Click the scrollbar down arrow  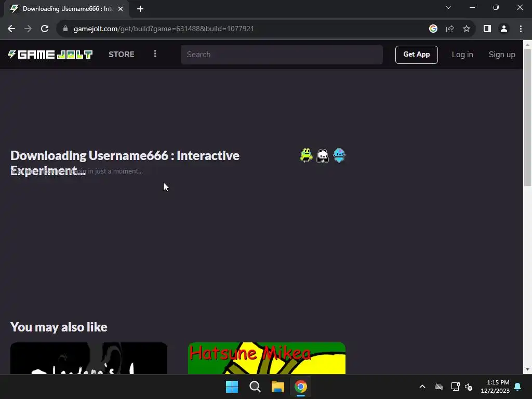pyautogui.click(x=527, y=369)
